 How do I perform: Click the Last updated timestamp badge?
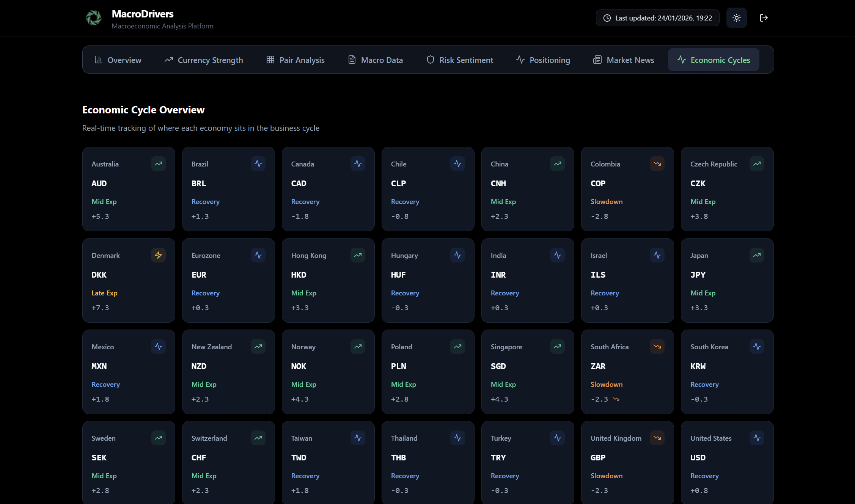657,18
